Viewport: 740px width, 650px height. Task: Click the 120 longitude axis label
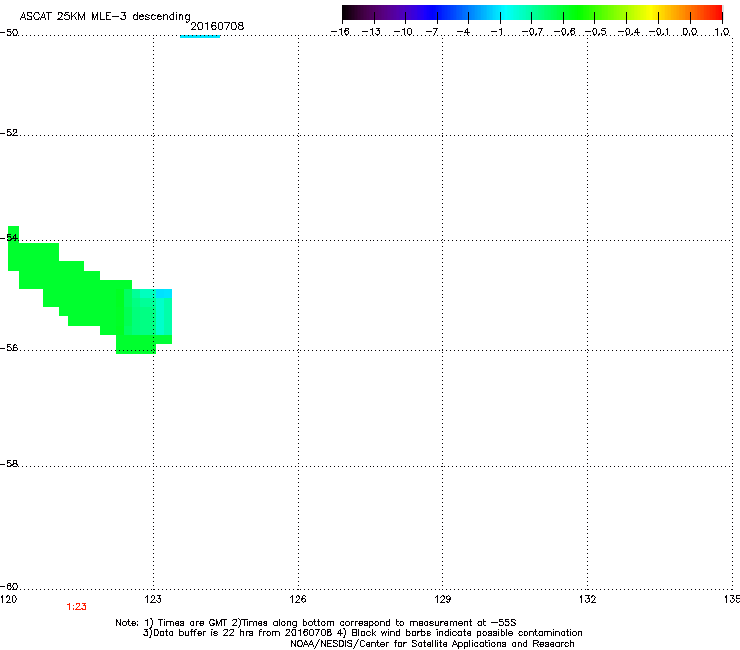pos(8,599)
